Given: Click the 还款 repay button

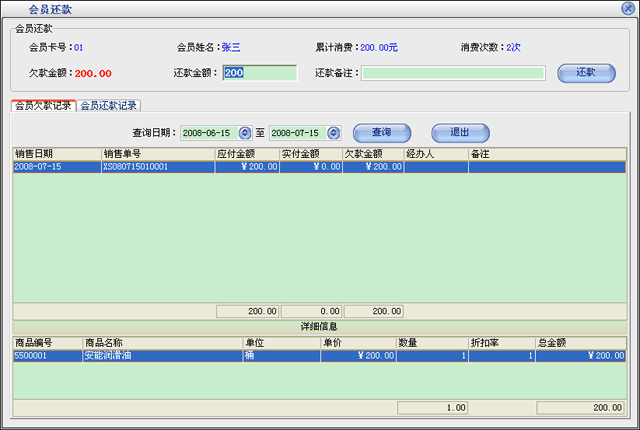Looking at the screenshot, I should pyautogui.click(x=586, y=73).
